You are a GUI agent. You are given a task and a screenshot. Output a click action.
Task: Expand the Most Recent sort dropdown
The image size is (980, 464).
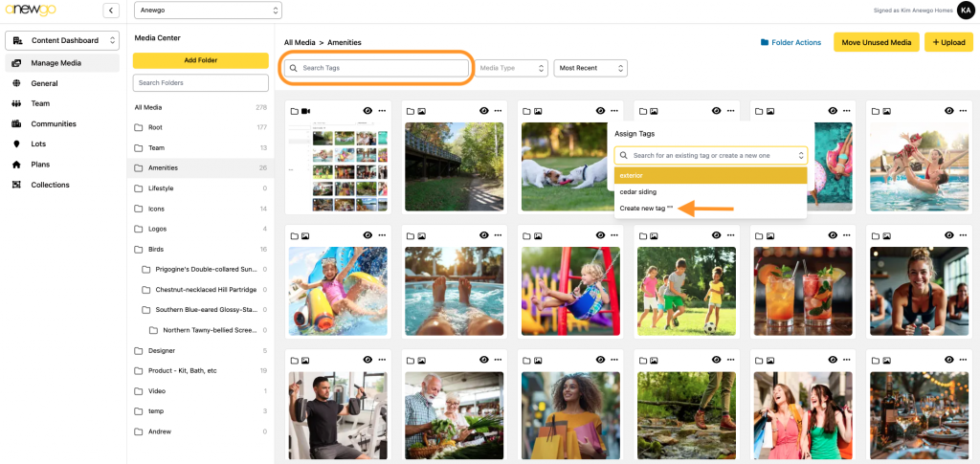point(591,68)
